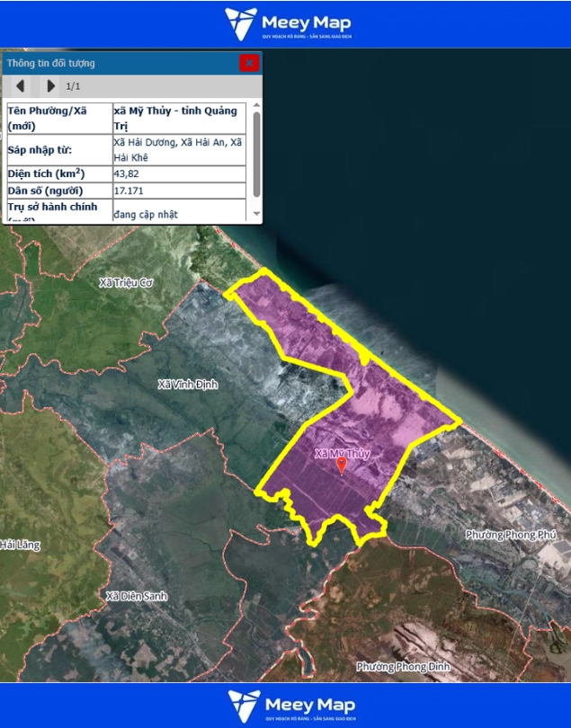Click the Meey Map logo in top banner
Viewport: 571px width, 728px height.
[287, 24]
